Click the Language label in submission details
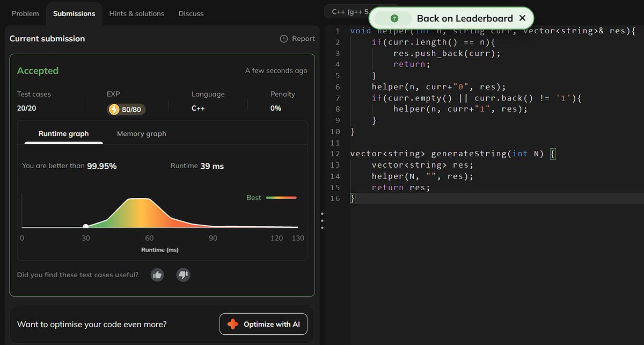This screenshot has height=345, width=644. (208, 94)
